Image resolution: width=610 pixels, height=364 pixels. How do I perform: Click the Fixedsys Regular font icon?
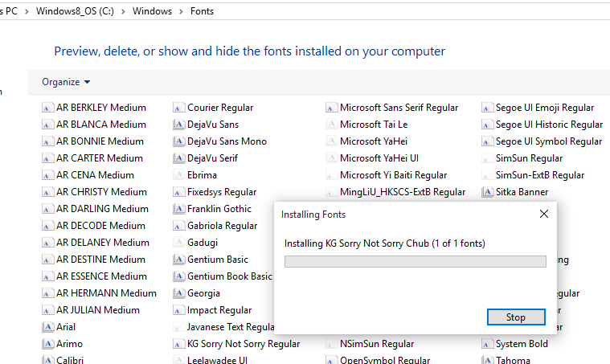tap(178, 192)
